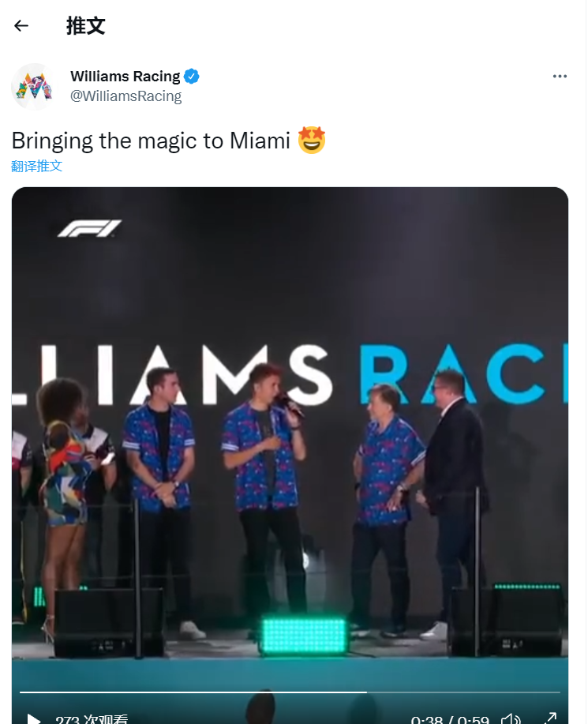Click the F1 logo in video
Viewport: 588px width, 724px height.
[x=89, y=228]
